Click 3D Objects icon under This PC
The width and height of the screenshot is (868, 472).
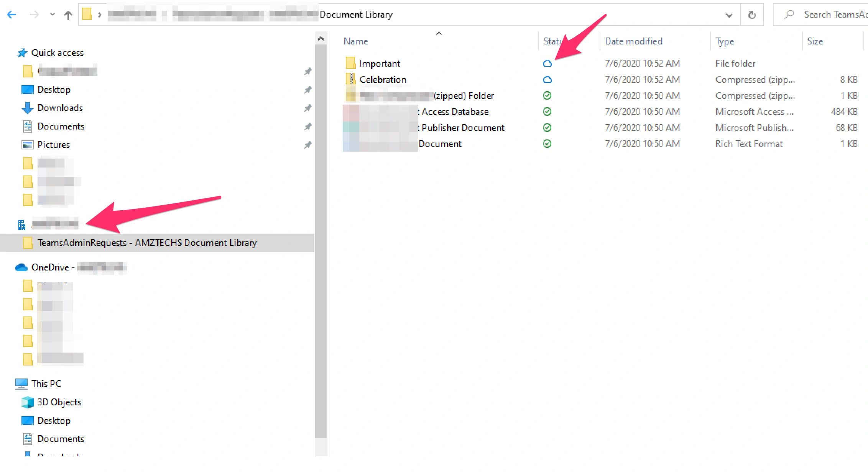(x=28, y=402)
